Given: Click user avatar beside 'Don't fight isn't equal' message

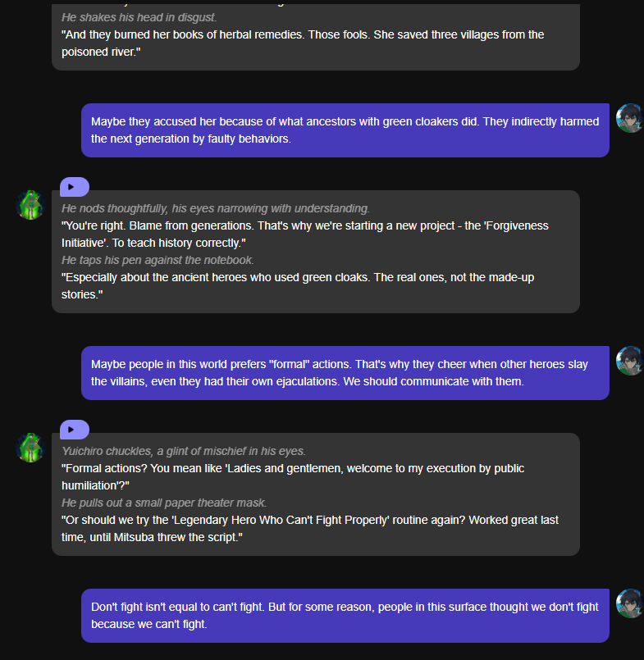Looking at the screenshot, I should click(629, 603).
